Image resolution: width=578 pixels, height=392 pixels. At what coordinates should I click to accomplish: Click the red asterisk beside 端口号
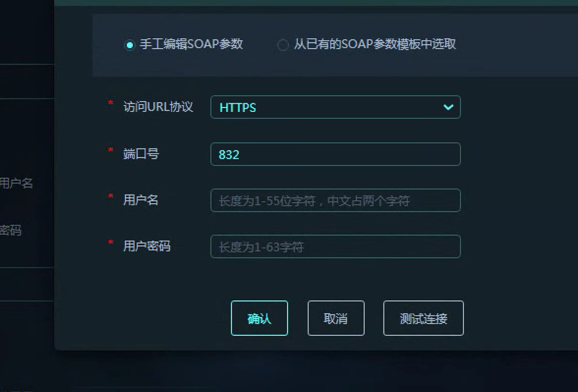(111, 151)
